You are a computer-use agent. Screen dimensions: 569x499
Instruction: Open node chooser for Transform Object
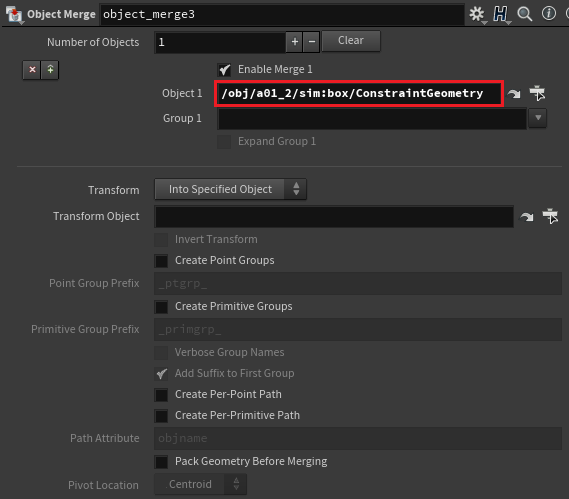[550, 216]
